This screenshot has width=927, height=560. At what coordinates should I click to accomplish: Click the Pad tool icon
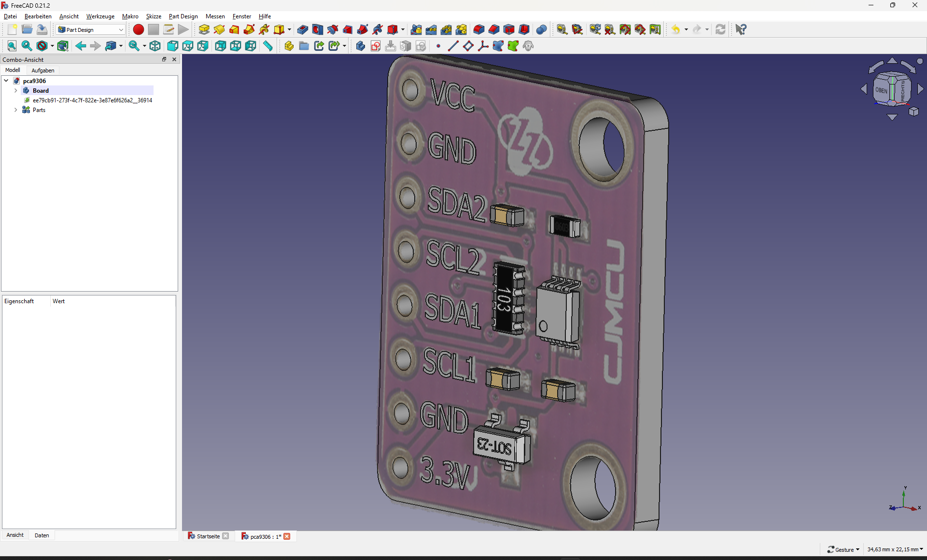[204, 29]
